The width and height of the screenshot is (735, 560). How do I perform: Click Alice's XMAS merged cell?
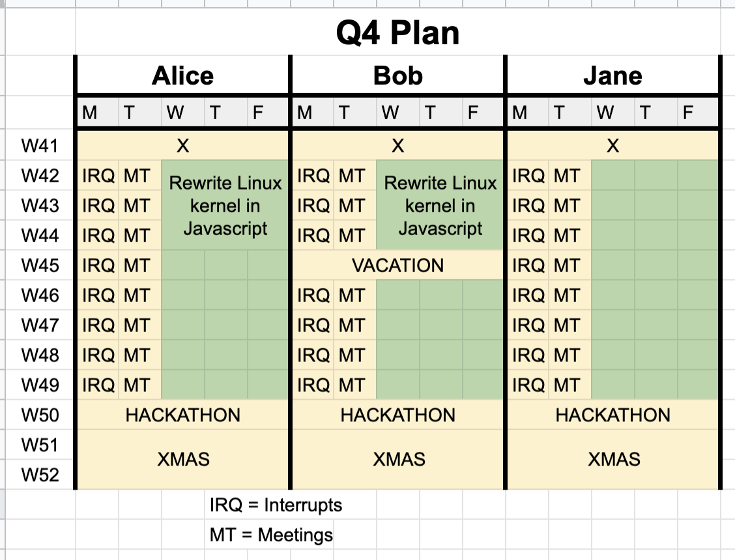click(182, 460)
